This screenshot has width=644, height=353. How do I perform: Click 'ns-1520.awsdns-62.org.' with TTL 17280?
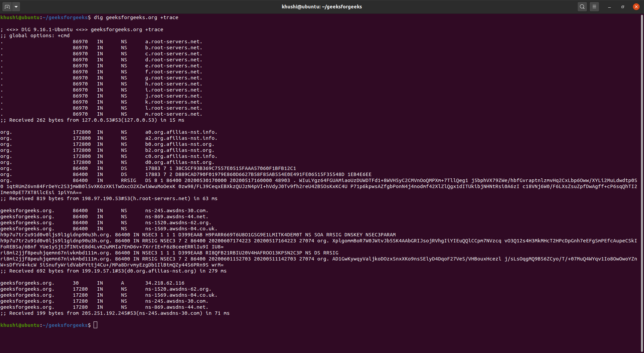tap(178, 289)
